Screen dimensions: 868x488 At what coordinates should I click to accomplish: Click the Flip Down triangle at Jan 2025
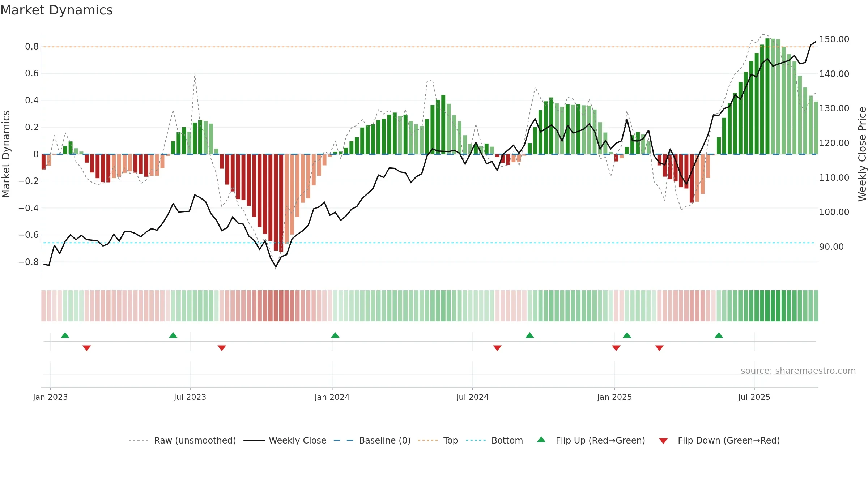(x=616, y=348)
